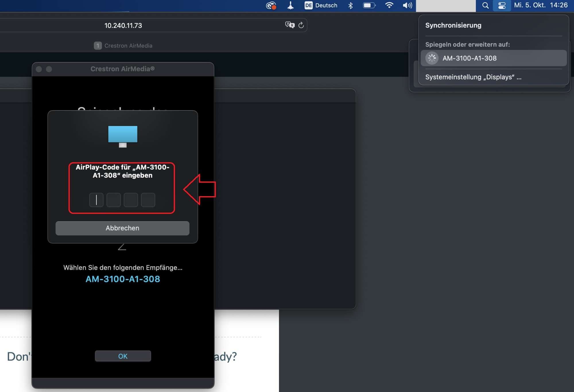Click the 10.240.11.73 address field
Viewport: 574px width, 392px height.
point(123,26)
